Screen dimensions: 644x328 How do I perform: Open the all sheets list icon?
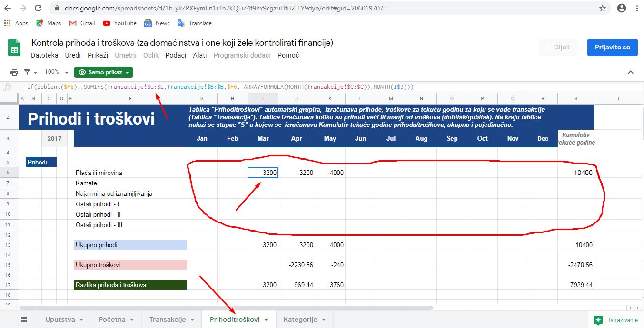click(24, 319)
